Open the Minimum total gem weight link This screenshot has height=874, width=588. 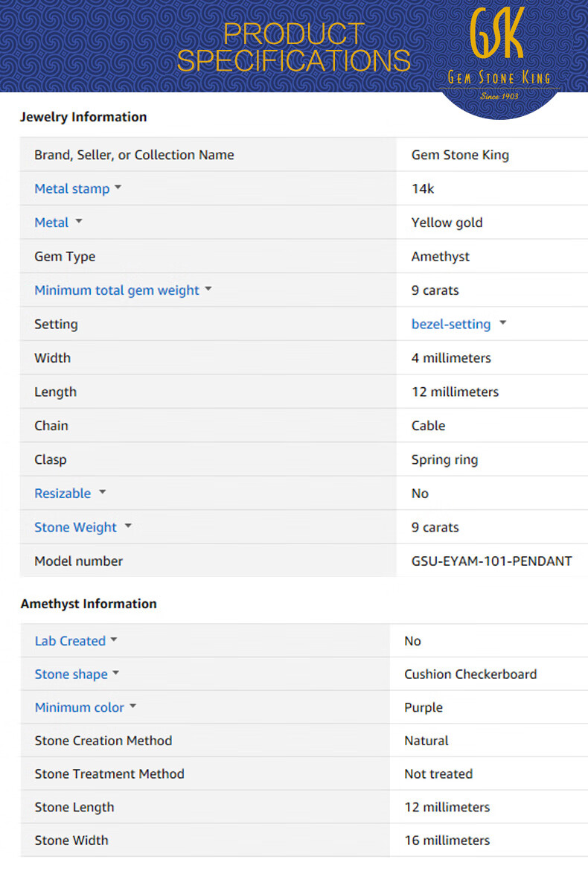(x=117, y=290)
